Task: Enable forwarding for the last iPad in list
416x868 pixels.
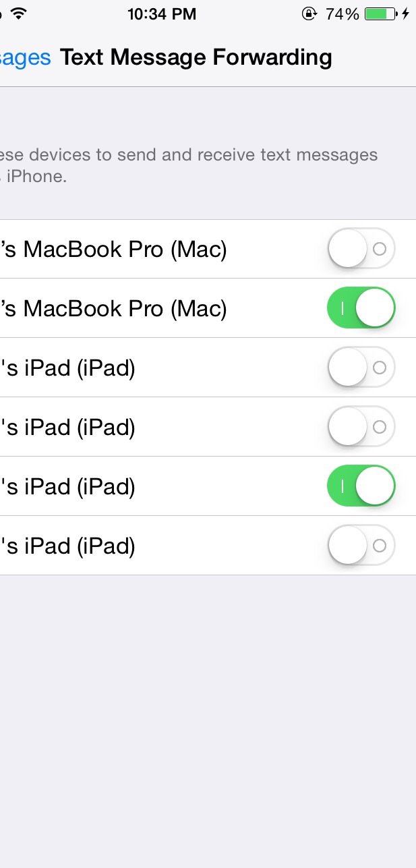Action: click(x=361, y=546)
